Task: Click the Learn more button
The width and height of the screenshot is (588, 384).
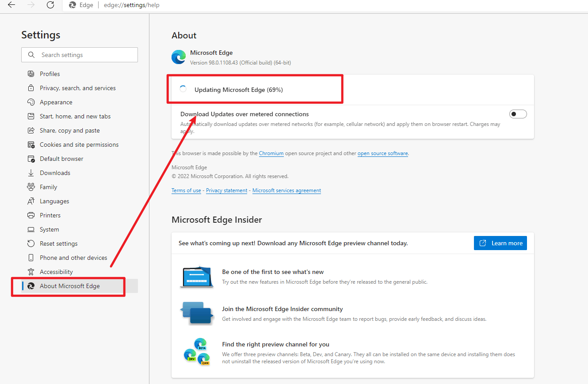Action: click(500, 243)
